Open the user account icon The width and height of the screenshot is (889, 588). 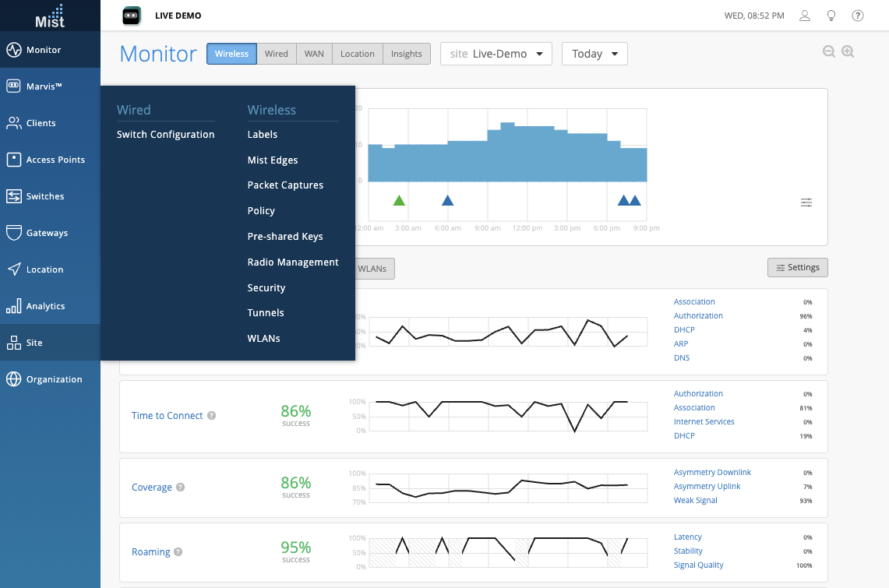tap(805, 16)
